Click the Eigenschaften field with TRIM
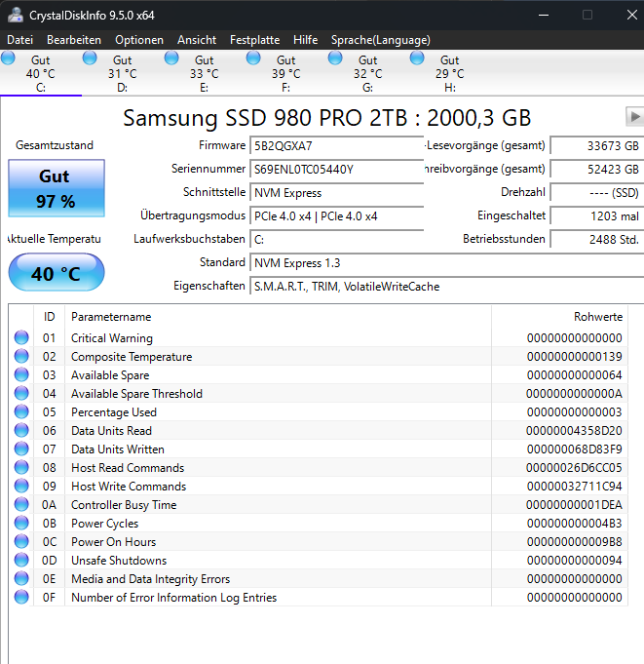 pos(447,287)
